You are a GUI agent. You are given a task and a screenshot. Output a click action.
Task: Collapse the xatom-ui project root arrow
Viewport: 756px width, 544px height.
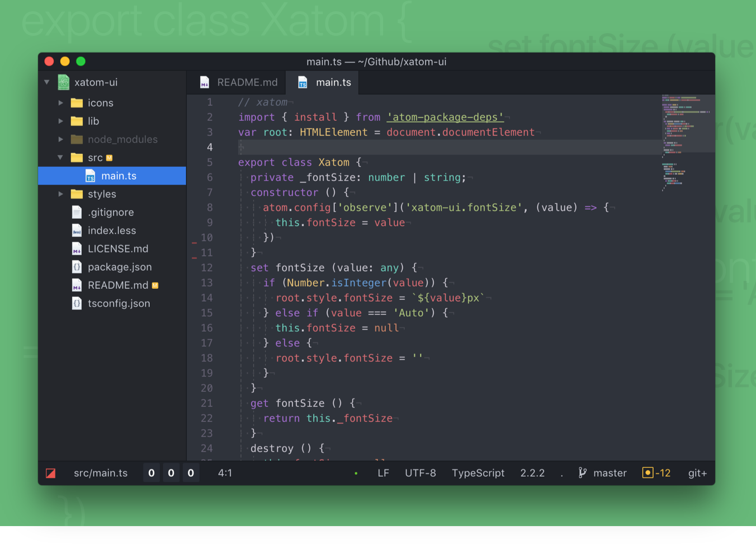pos(47,82)
